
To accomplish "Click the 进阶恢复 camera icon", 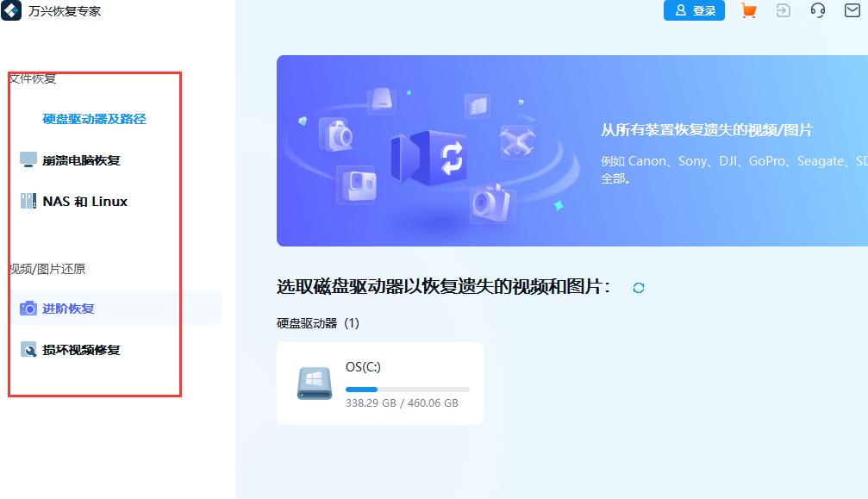I will coord(28,308).
